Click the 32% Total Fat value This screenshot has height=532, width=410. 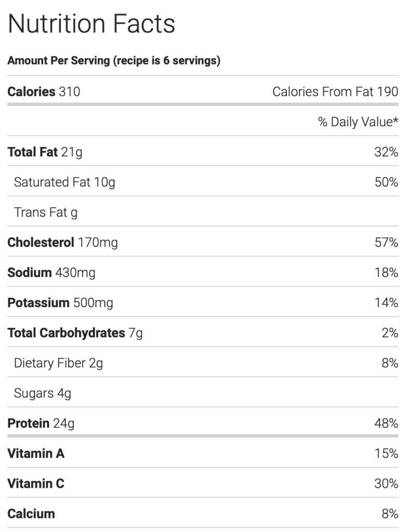[x=386, y=152]
